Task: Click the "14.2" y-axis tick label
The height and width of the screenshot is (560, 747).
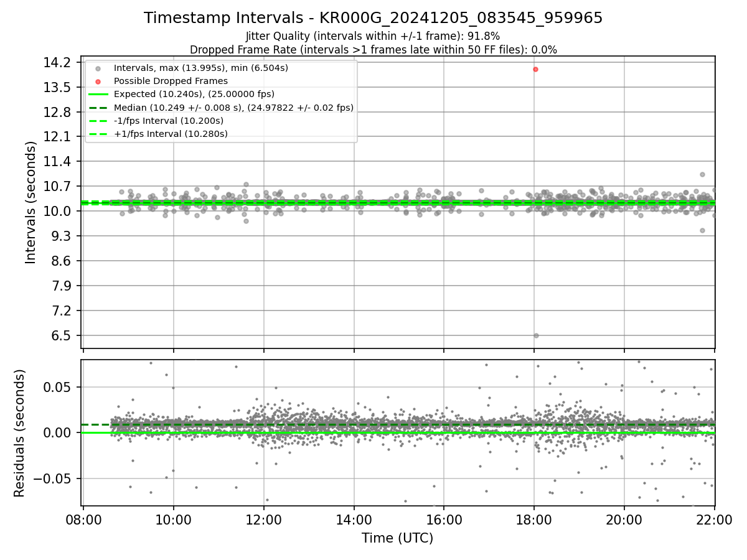Action: [59, 62]
